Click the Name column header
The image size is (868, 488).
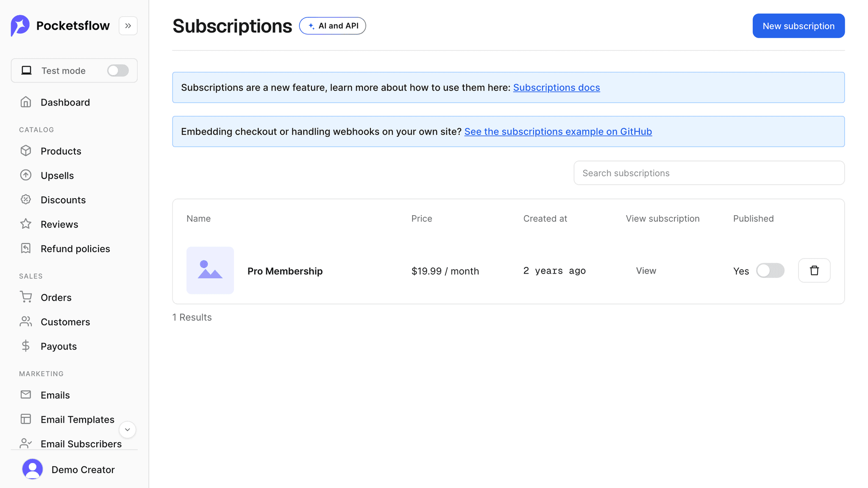pos(199,219)
